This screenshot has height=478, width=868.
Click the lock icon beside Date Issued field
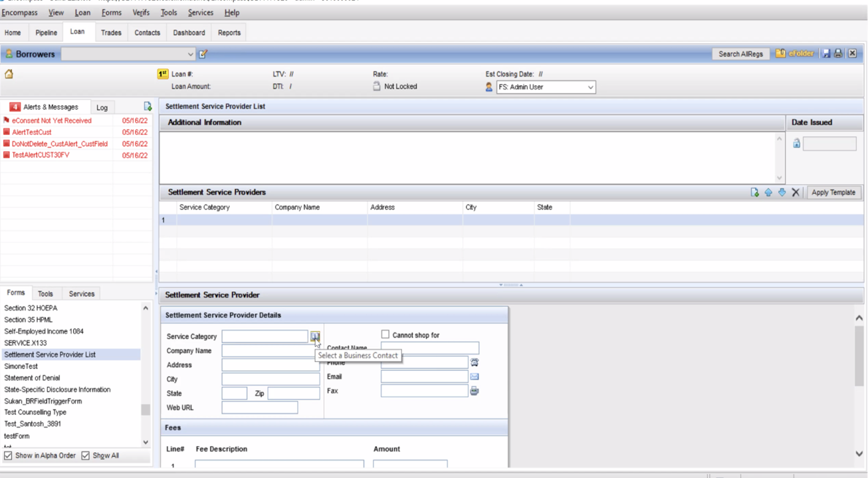pyautogui.click(x=796, y=144)
